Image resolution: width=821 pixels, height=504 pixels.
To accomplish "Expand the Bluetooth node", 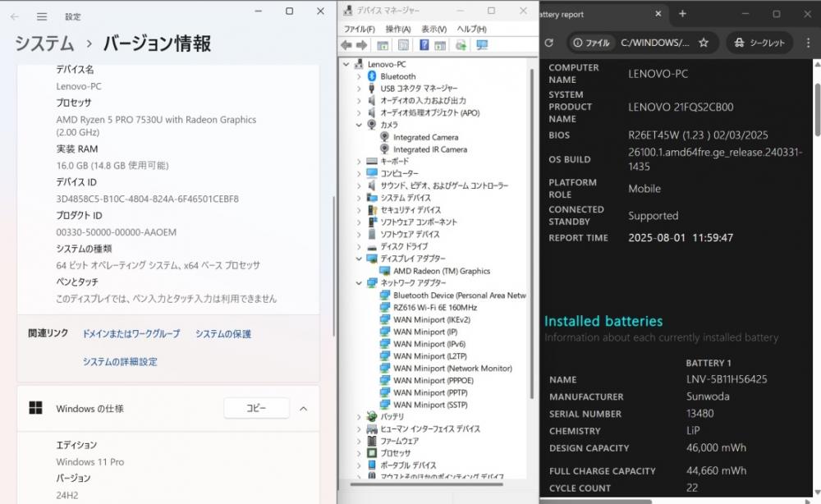I will point(359,76).
